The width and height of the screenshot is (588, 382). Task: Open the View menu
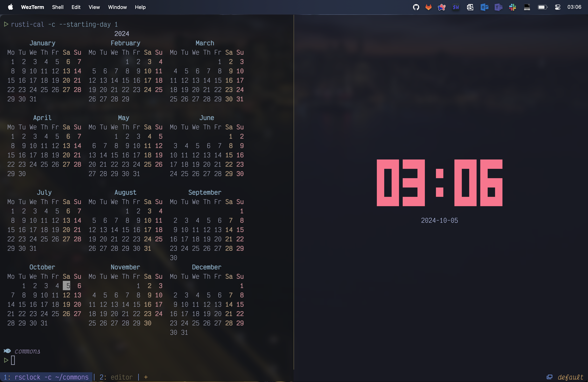pyautogui.click(x=94, y=7)
